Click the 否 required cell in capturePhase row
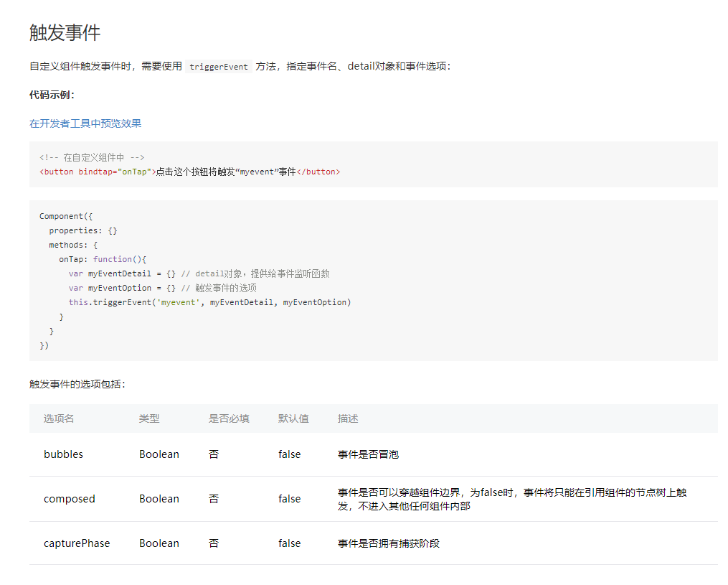The image size is (728, 585). pos(214,543)
